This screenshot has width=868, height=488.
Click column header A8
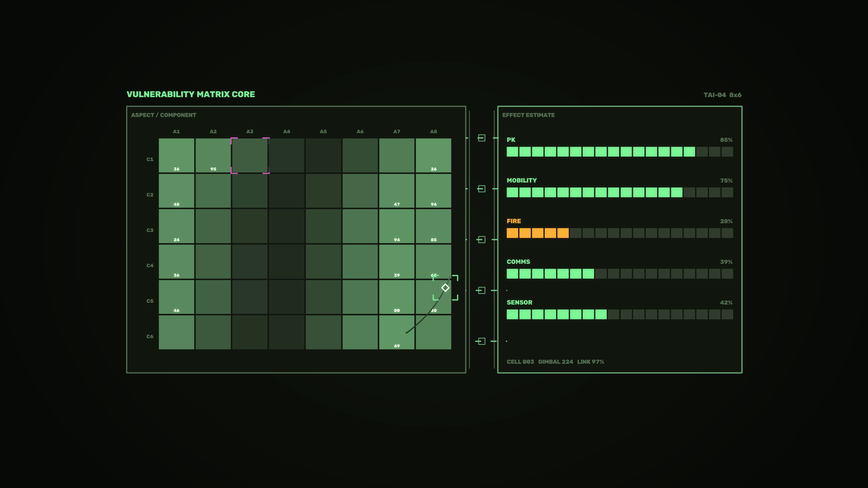coord(433,131)
